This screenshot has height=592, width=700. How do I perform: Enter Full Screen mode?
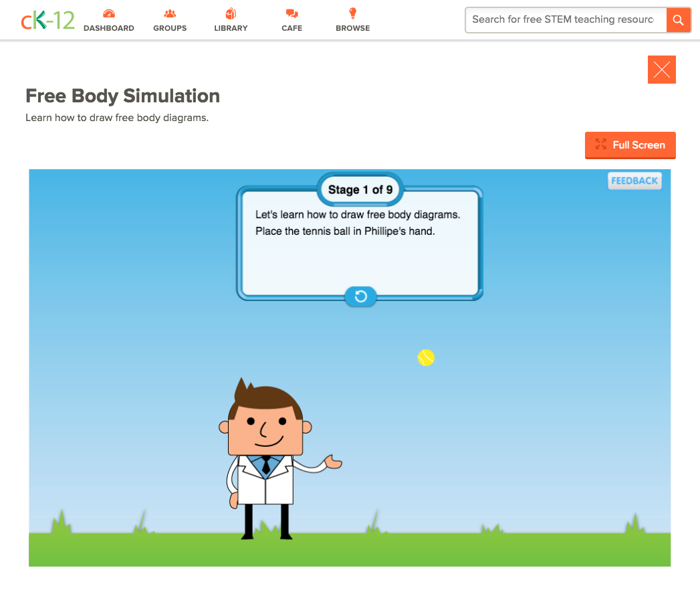tap(630, 145)
